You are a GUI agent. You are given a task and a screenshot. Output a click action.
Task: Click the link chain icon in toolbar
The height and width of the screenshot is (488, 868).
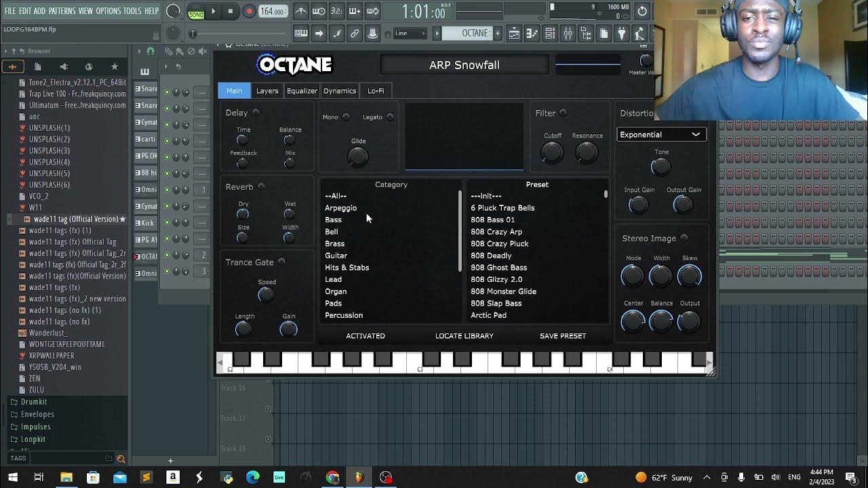pyautogui.click(x=355, y=33)
